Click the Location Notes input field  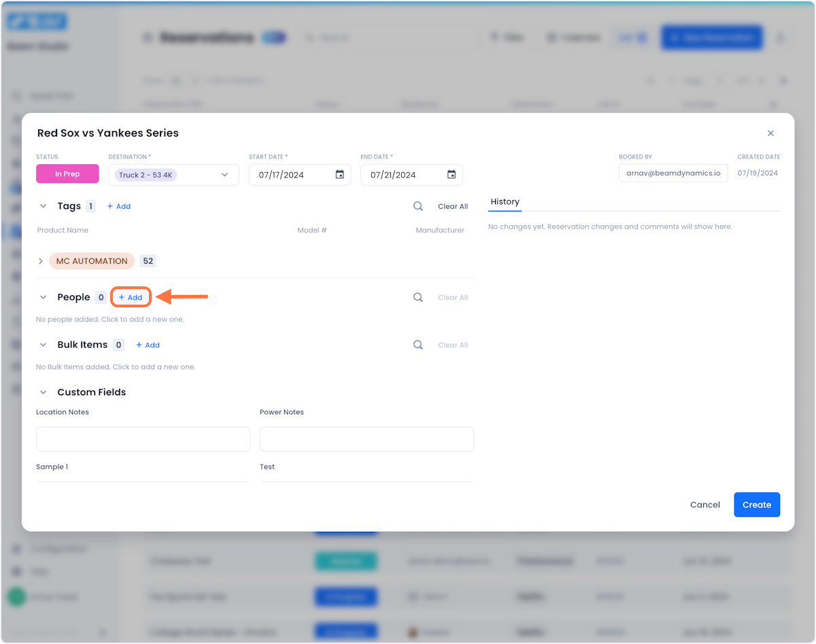143,439
